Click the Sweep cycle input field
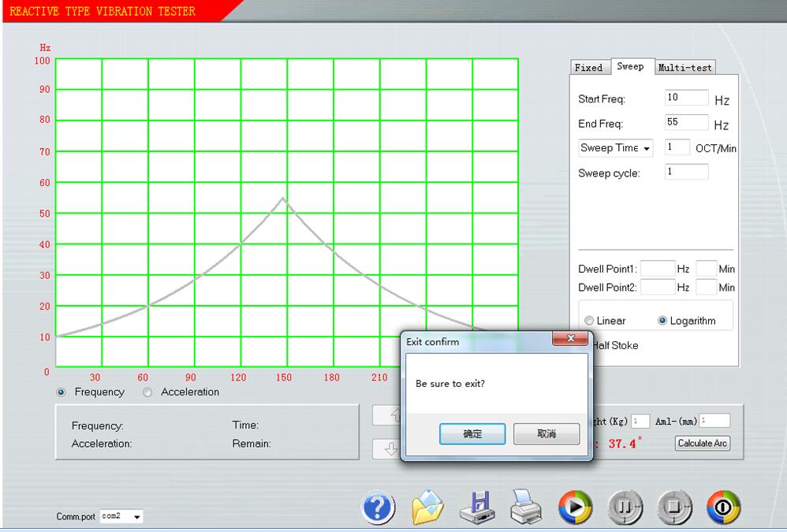This screenshot has width=787, height=532. [687, 172]
